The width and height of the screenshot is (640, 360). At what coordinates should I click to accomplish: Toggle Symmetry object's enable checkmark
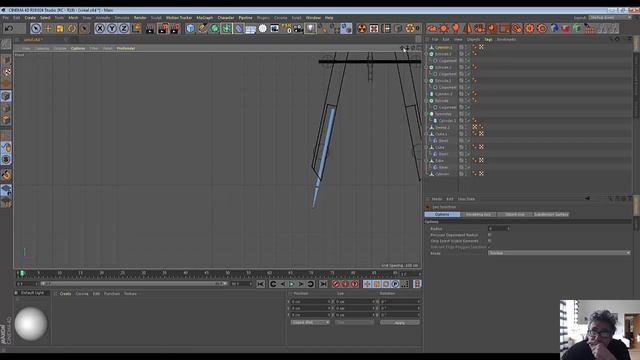pos(468,114)
